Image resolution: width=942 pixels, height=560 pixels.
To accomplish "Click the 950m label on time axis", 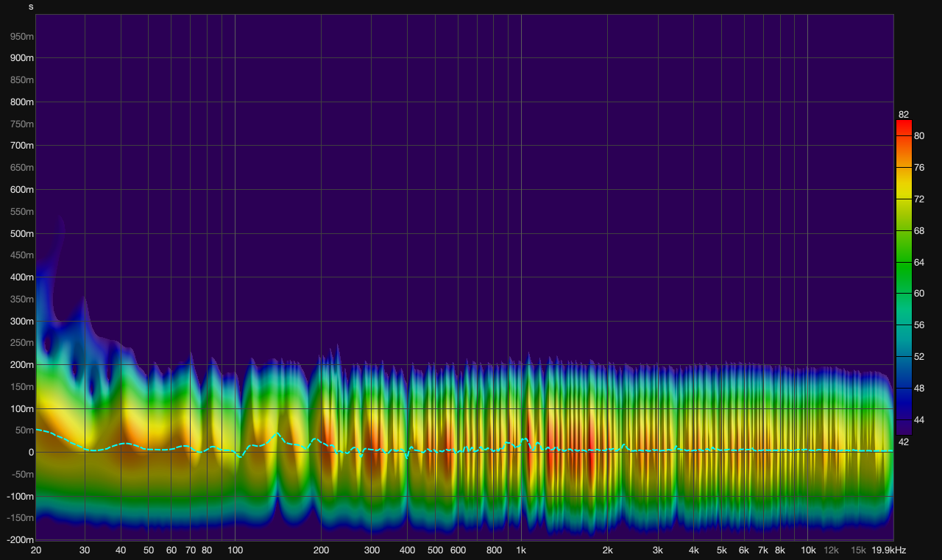I will tap(22, 36).
